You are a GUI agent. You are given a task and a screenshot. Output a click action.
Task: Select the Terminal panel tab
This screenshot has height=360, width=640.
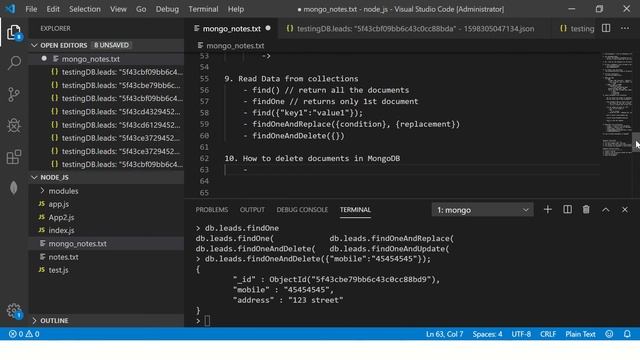[355, 210]
